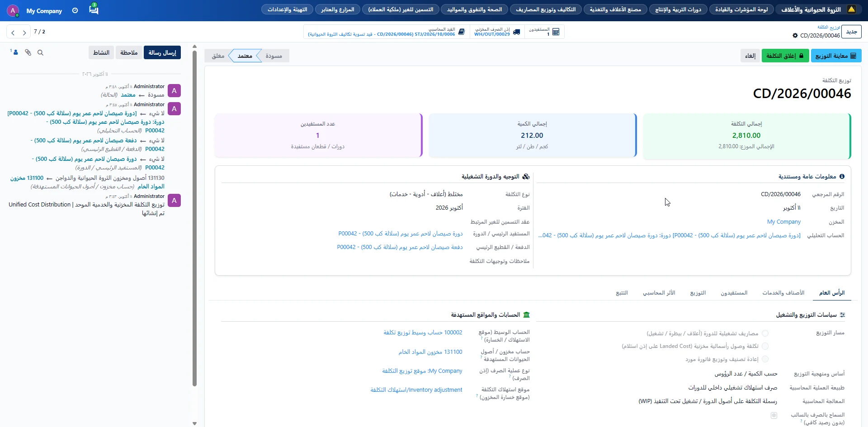
Task: Open account 100002 intermediate cost distribution link
Action: click(423, 333)
